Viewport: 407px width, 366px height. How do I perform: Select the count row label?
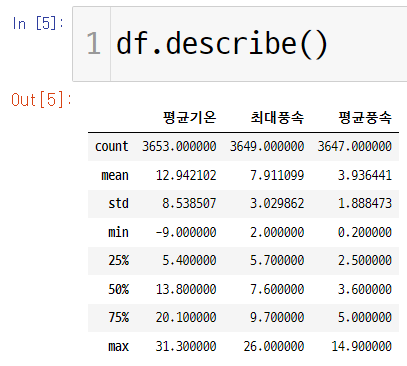pyautogui.click(x=112, y=146)
